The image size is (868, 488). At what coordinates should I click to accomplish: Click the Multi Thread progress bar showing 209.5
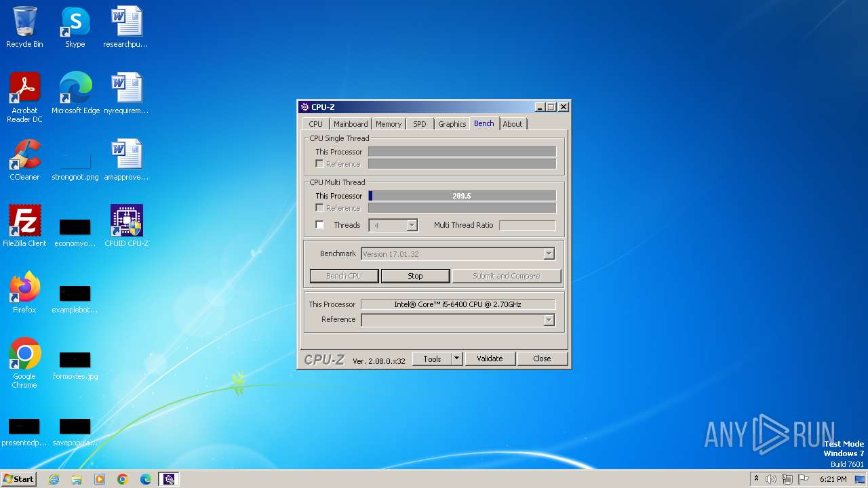462,196
